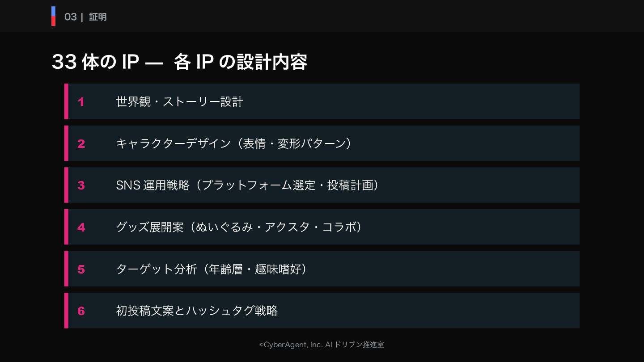Click the pink number 1
Image resolution: width=644 pixels, height=362 pixels.
pyautogui.click(x=81, y=102)
